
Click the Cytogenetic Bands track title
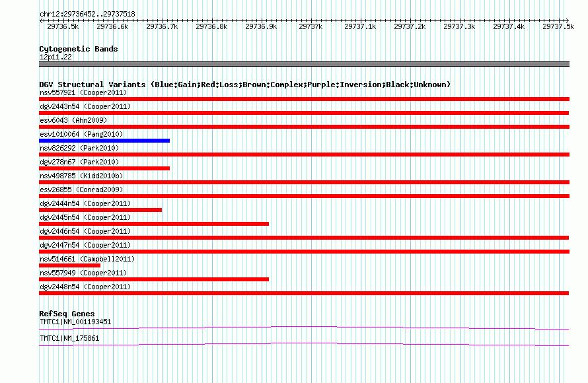[79, 49]
